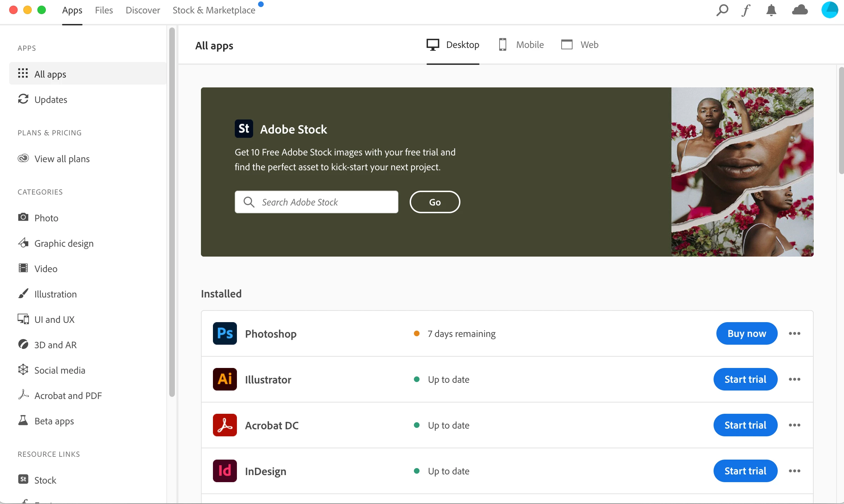Image resolution: width=844 pixels, height=504 pixels.
Task: Click the InDesign app icon
Action: point(225,471)
